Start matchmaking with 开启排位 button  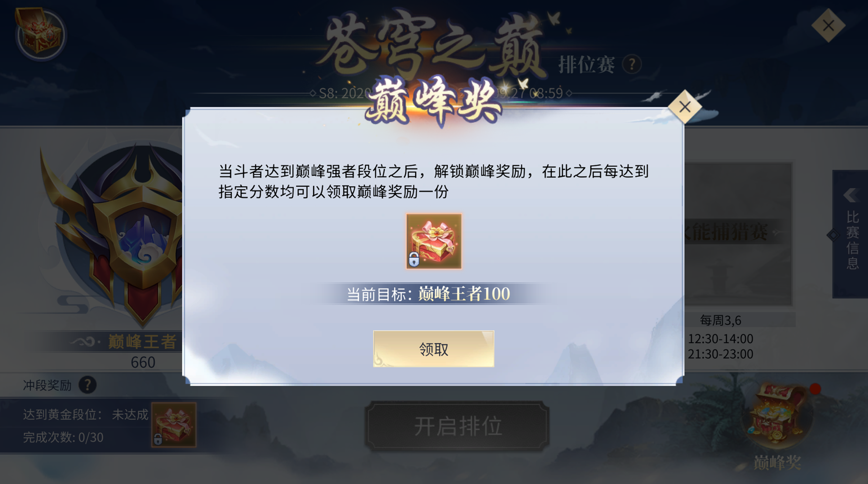click(457, 426)
